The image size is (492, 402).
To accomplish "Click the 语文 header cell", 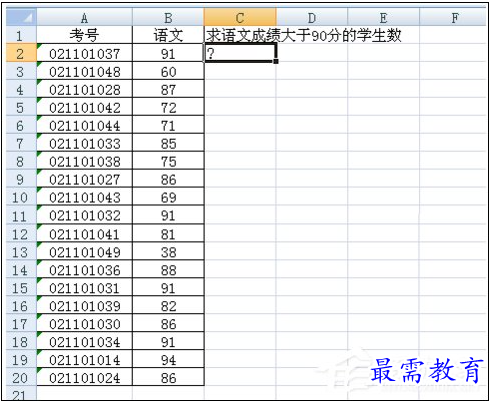I will (x=168, y=35).
